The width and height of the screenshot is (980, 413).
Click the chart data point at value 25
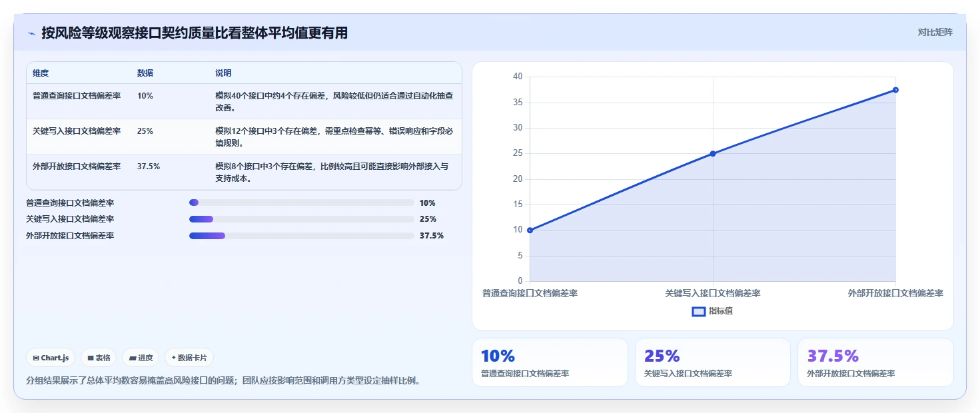coord(713,154)
